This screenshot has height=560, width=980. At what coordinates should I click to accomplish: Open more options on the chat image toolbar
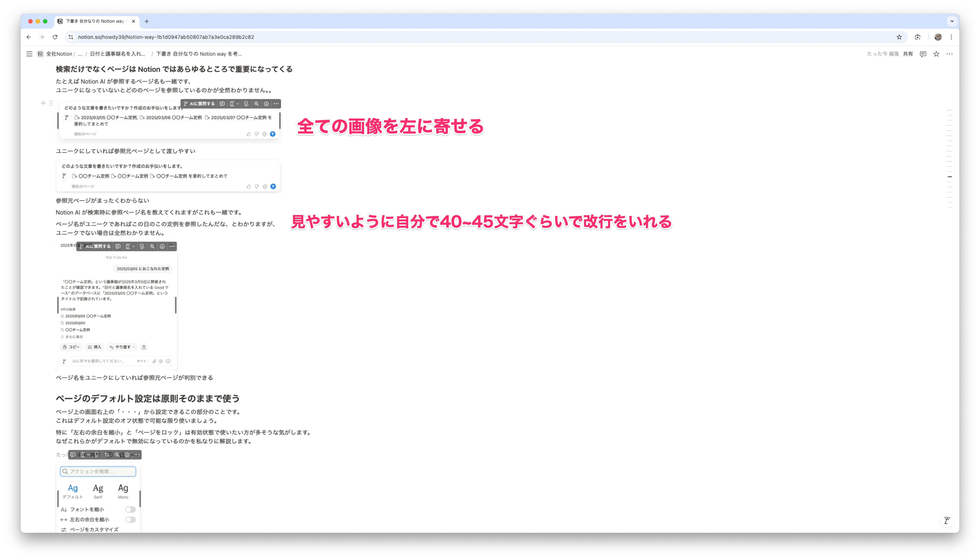coord(172,246)
